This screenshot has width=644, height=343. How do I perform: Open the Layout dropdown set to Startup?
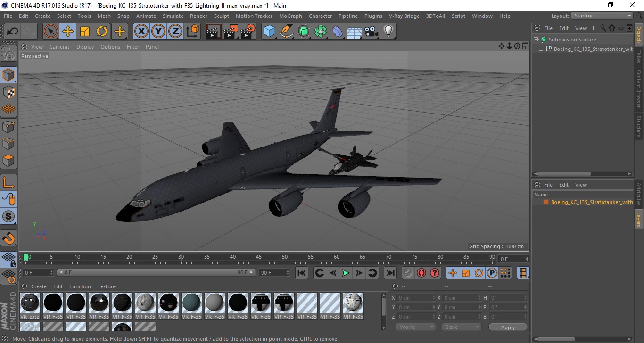coord(602,16)
